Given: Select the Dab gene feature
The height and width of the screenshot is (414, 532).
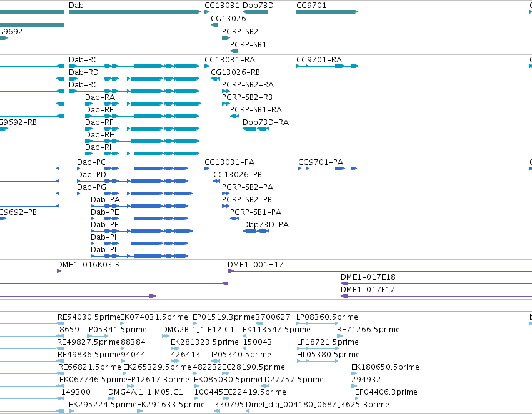Looking at the screenshot, I should click(135, 12).
